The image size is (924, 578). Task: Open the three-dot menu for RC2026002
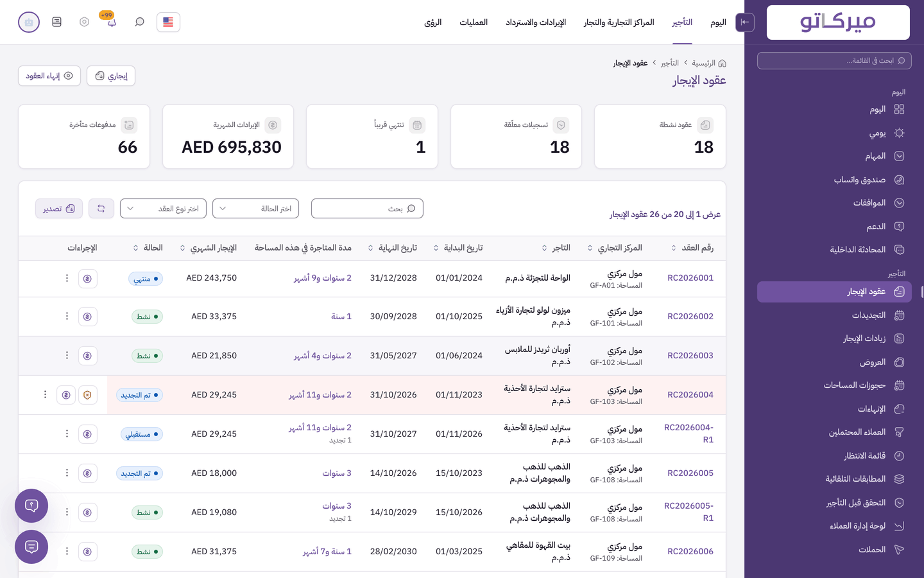67,317
